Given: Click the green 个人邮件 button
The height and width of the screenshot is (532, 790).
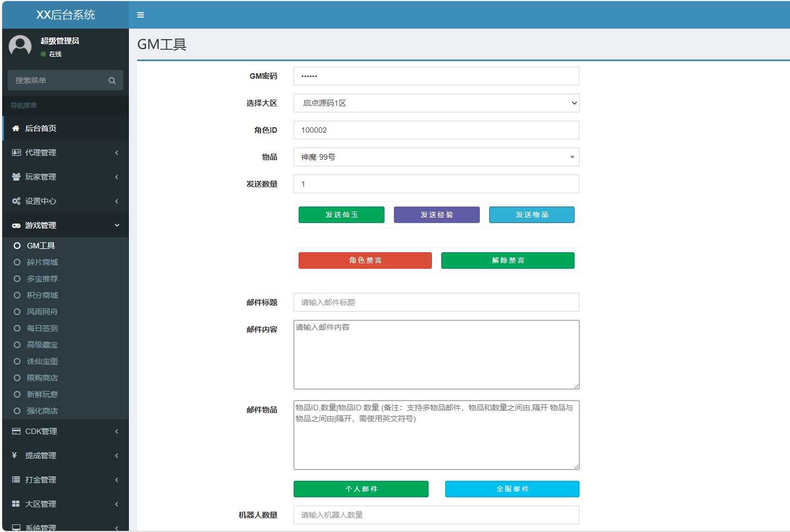Looking at the screenshot, I should (361, 489).
